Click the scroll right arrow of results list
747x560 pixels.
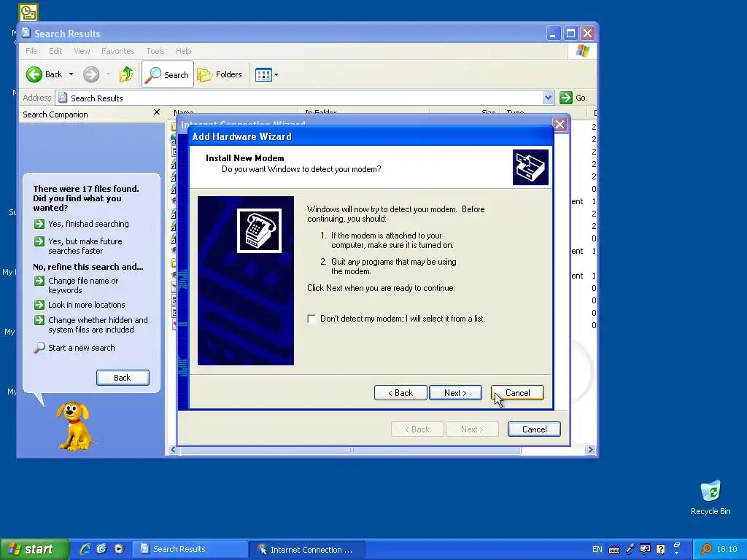(591, 450)
